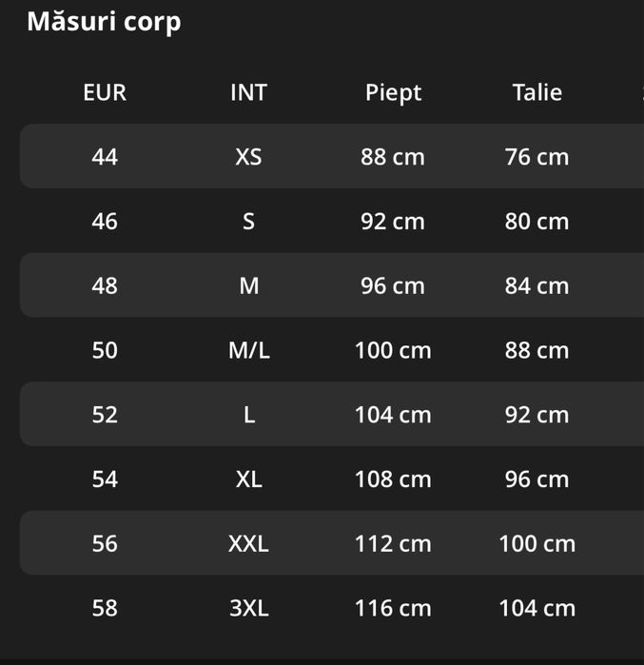This screenshot has height=665, width=644.
Task: Select the 116 cm chest value
Action: (x=393, y=608)
